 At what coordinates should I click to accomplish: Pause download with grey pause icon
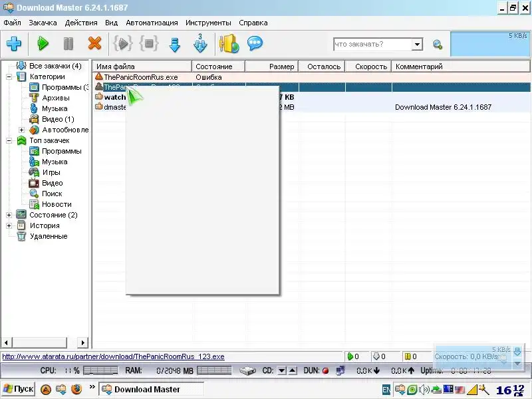(68, 44)
